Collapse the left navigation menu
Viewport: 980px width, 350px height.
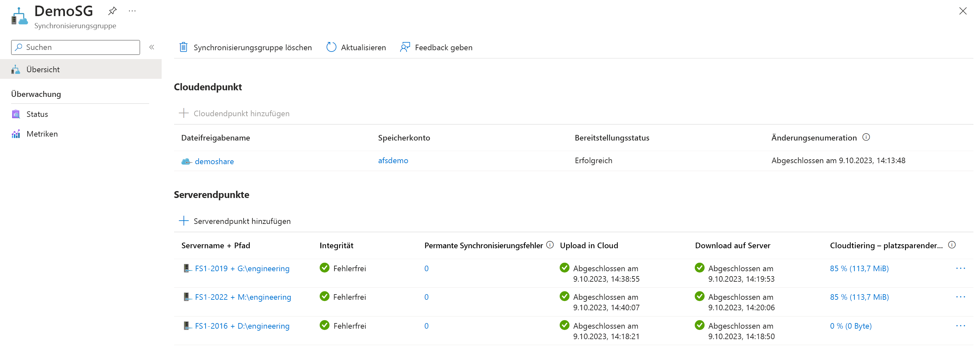click(151, 47)
